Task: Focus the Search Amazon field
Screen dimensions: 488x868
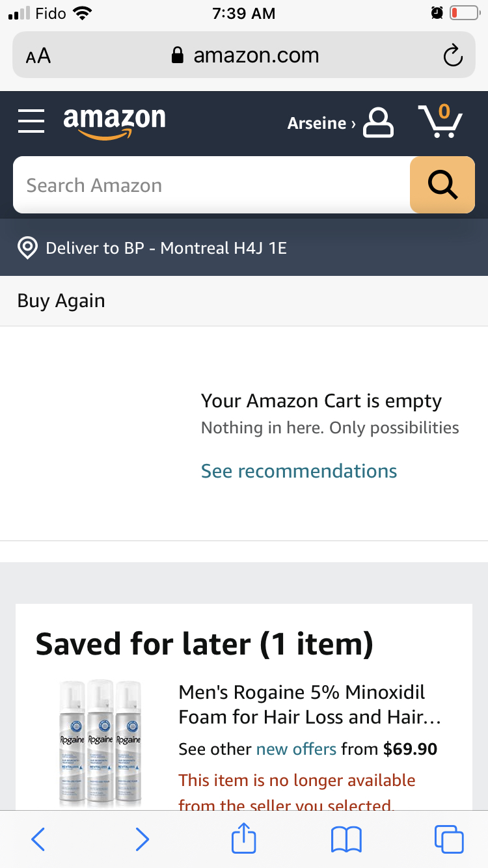Action: (211, 185)
